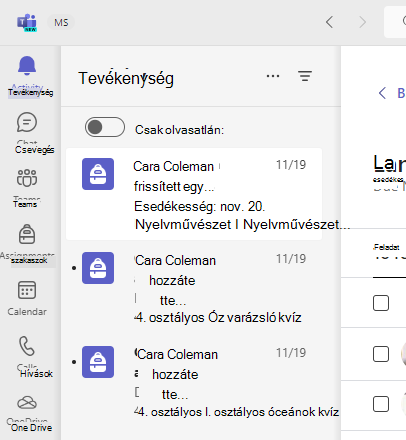The height and width of the screenshot is (440, 406).
Task: Click the MS account badge
Action: click(61, 23)
